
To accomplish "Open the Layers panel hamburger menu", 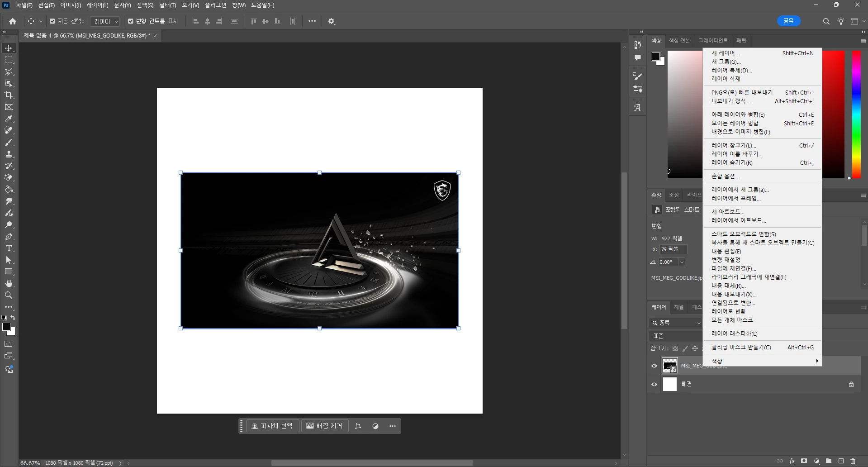I will click(863, 307).
